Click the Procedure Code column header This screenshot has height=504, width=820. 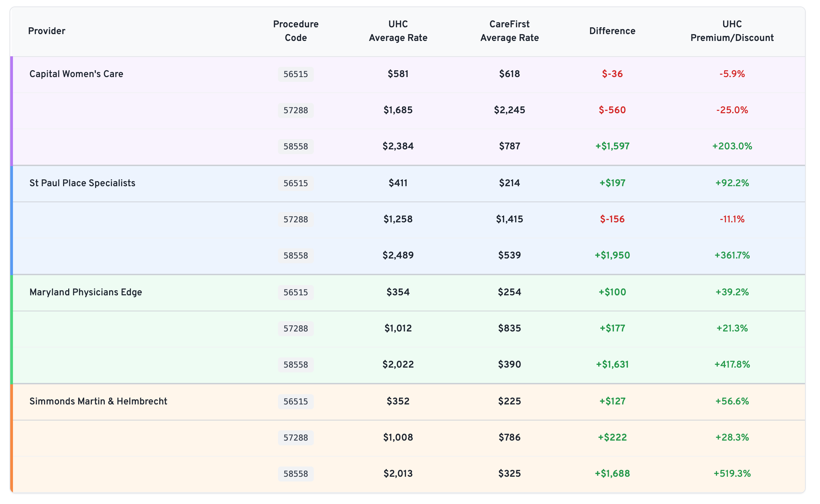coord(296,31)
